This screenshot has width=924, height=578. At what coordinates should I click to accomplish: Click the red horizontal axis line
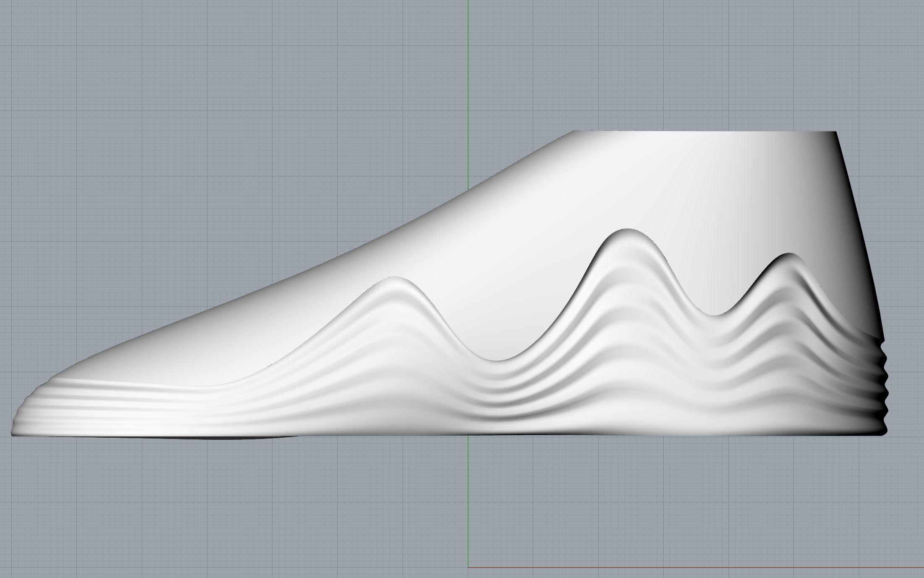pos(693,567)
